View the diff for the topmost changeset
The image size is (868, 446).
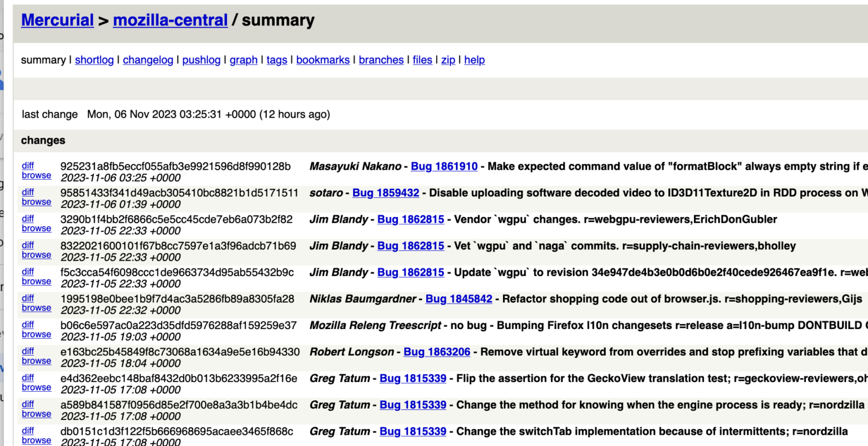tap(28, 165)
